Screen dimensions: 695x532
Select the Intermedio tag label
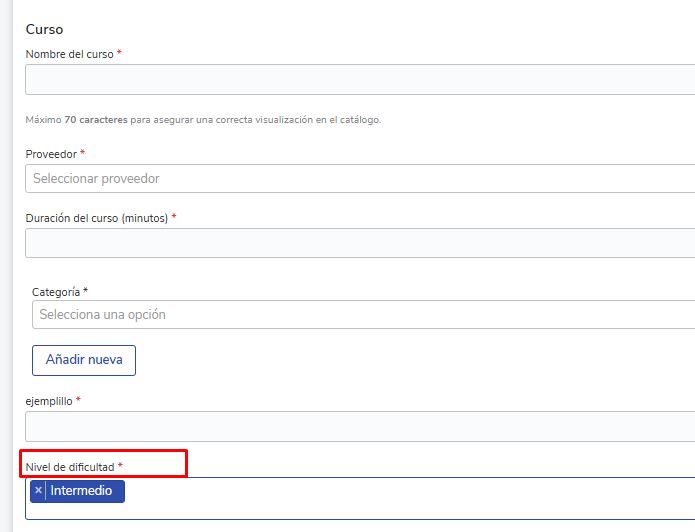tap(82, 491)
